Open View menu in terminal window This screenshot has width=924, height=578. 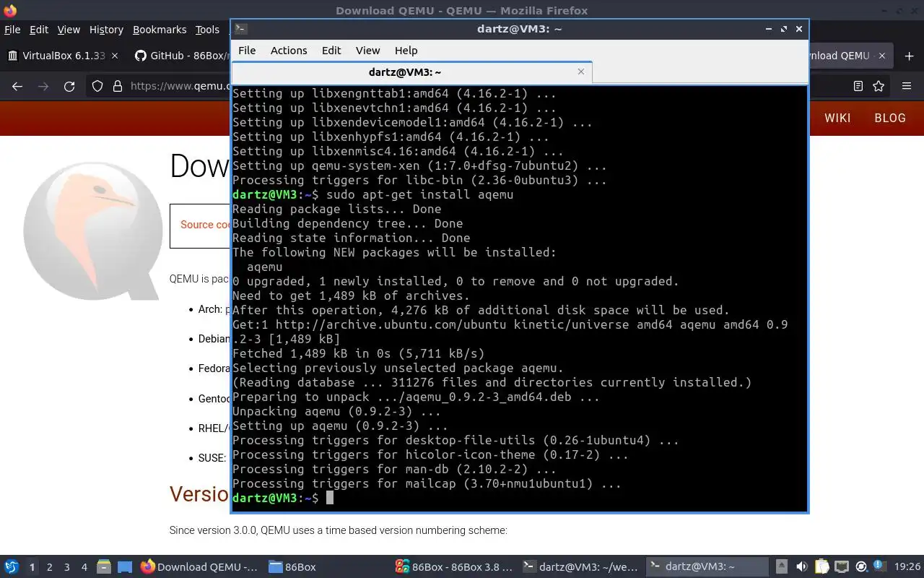tap(367, 51)
